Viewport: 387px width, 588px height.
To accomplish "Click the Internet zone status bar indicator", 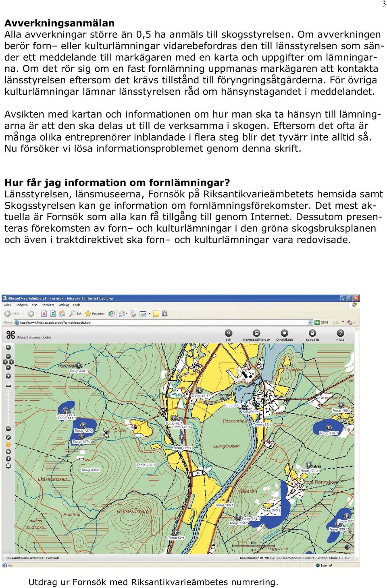I will pos(323,565).
